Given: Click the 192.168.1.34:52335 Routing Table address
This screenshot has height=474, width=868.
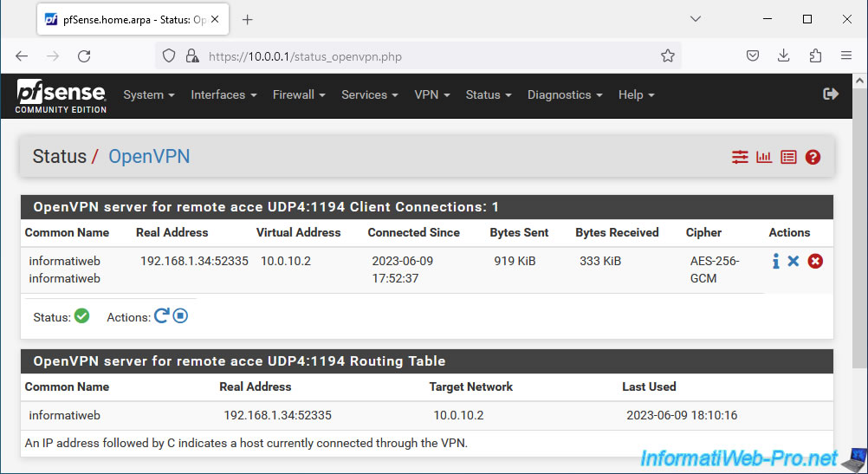Looking at the screenshot, I should tap(277, 415).
